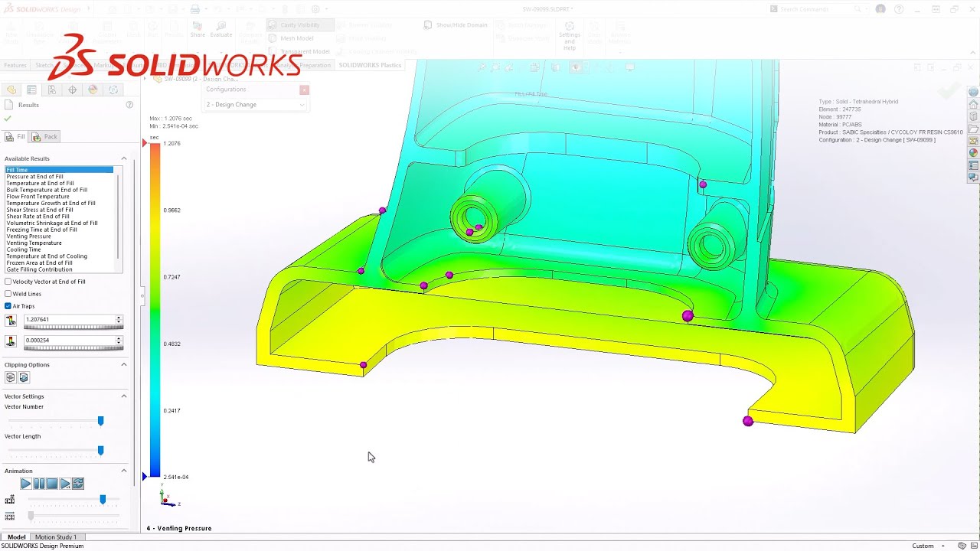
Task: Collapse the Vector Settings section
Action: [x=123, y=396]
